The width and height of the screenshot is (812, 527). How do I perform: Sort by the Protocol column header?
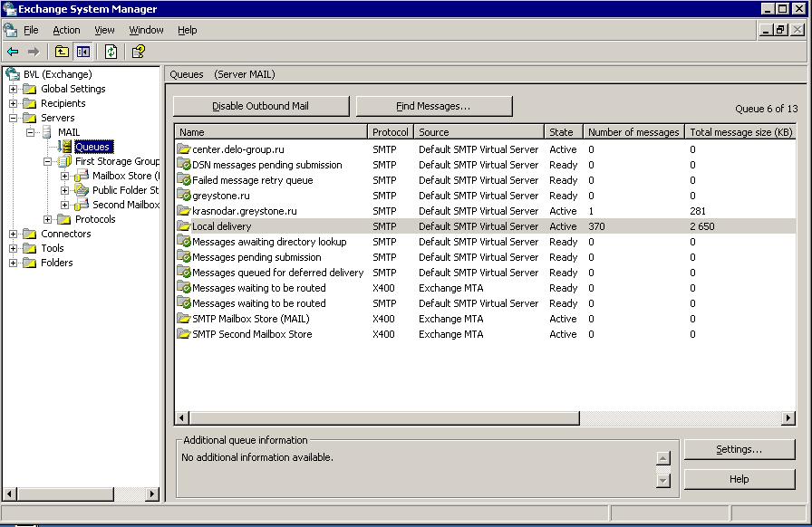click(391, 132)
